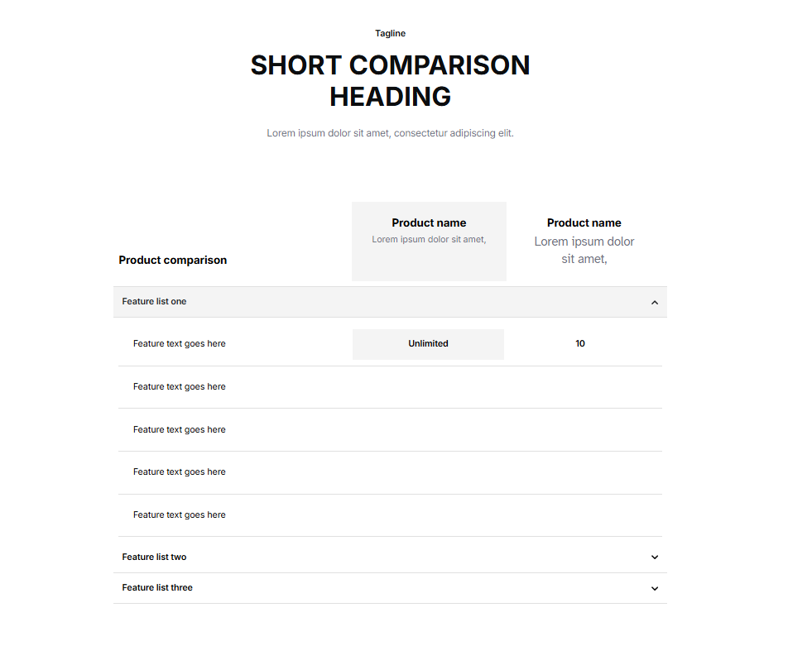Click the Product comparison label
The width and height of the screenshot is (812, 646).
coord(172,260)
